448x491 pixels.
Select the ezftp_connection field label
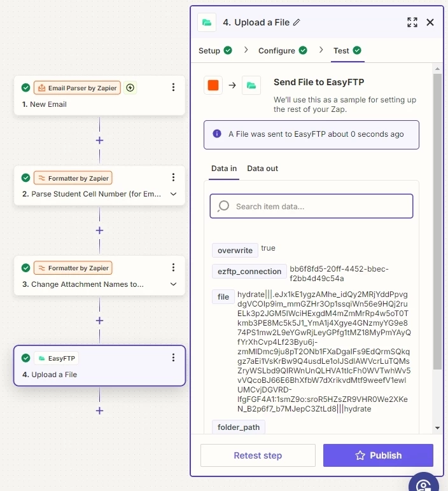249,272
